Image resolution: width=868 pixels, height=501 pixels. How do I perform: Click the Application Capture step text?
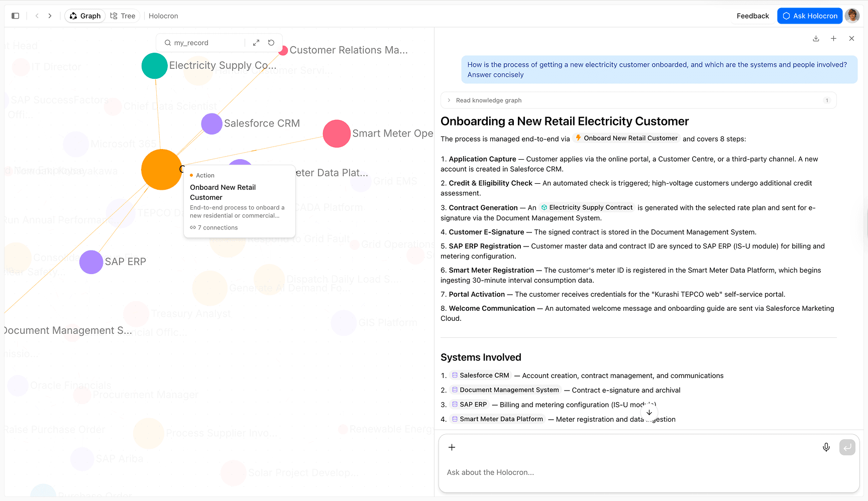click(x=483, y=159)
